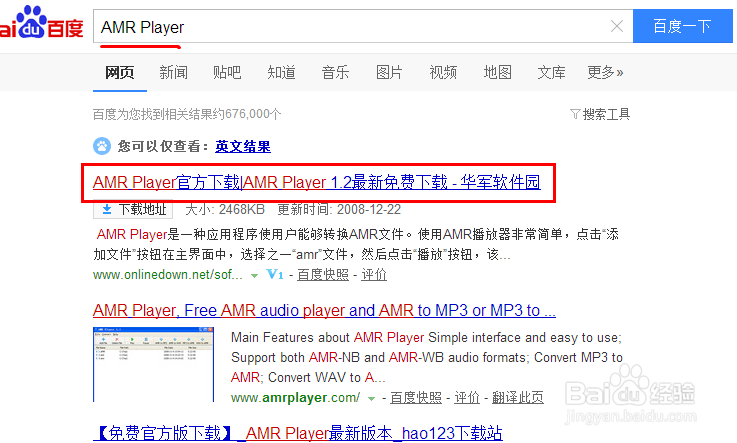Open the 文库 tab
The image size is (737, 443).
[x=551, y=72]
